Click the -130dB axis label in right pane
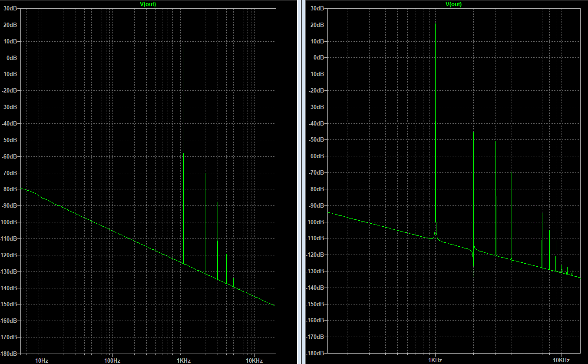 tap(316, 271)
